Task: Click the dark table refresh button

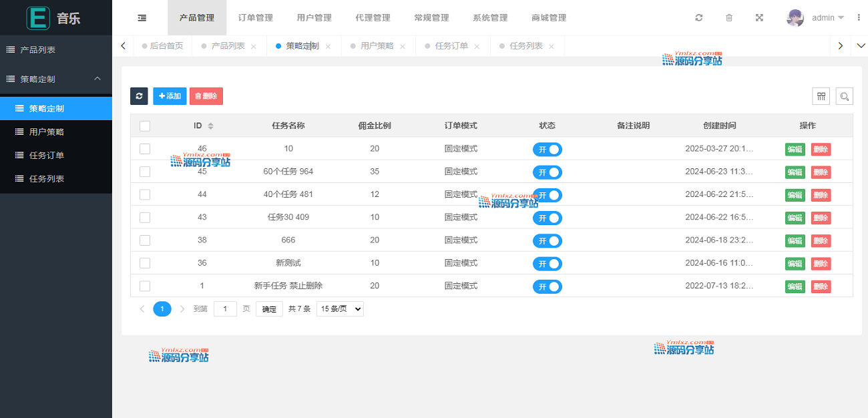Action: 139,96
